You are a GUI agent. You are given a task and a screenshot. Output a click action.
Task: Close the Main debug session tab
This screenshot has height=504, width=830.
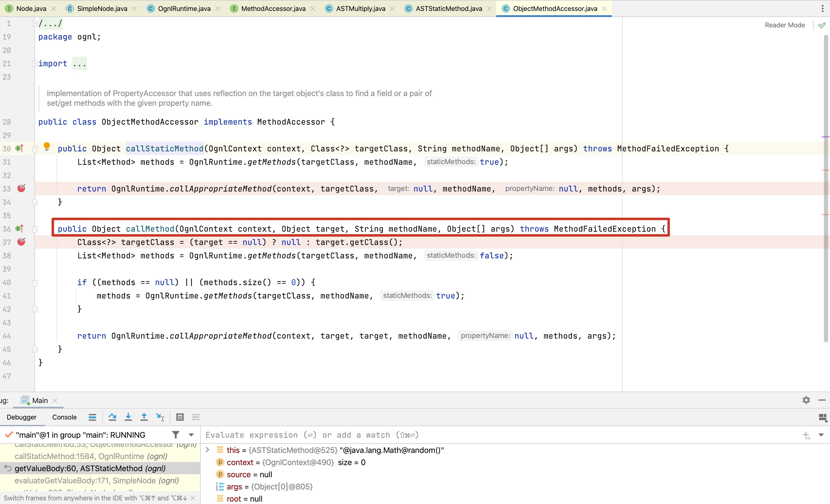coord(55,400)
